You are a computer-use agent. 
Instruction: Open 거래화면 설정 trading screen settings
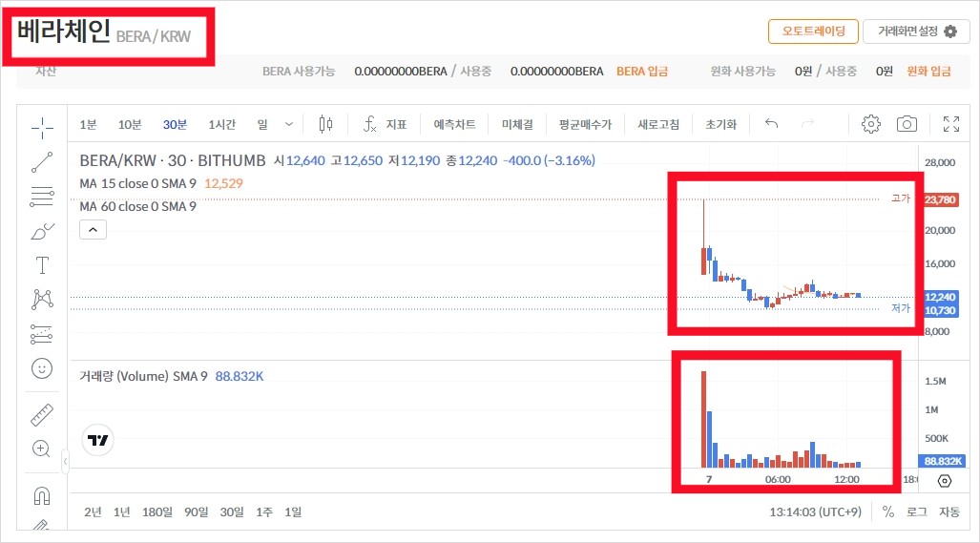[916, 31]
